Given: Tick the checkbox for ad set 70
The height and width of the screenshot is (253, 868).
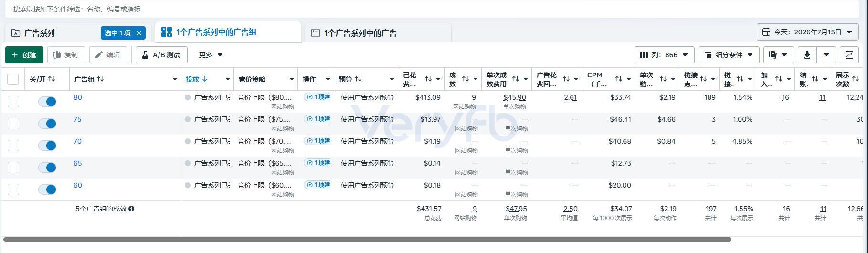Looking at the screenshot, I should pos(13,146).
